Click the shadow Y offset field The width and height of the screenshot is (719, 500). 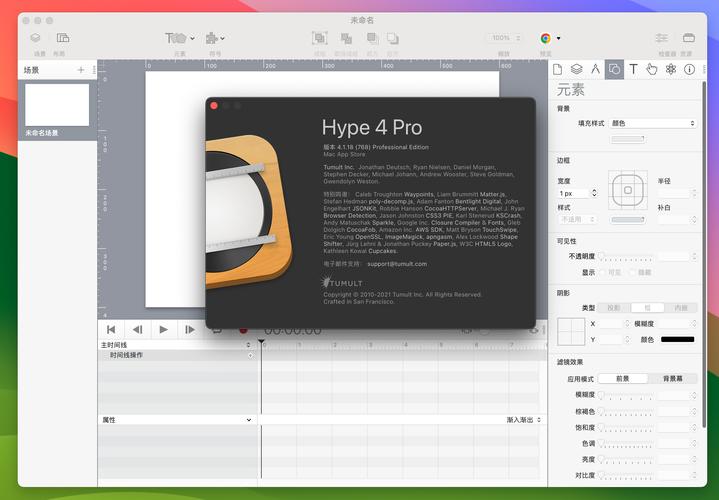click(x=611, y=340)
